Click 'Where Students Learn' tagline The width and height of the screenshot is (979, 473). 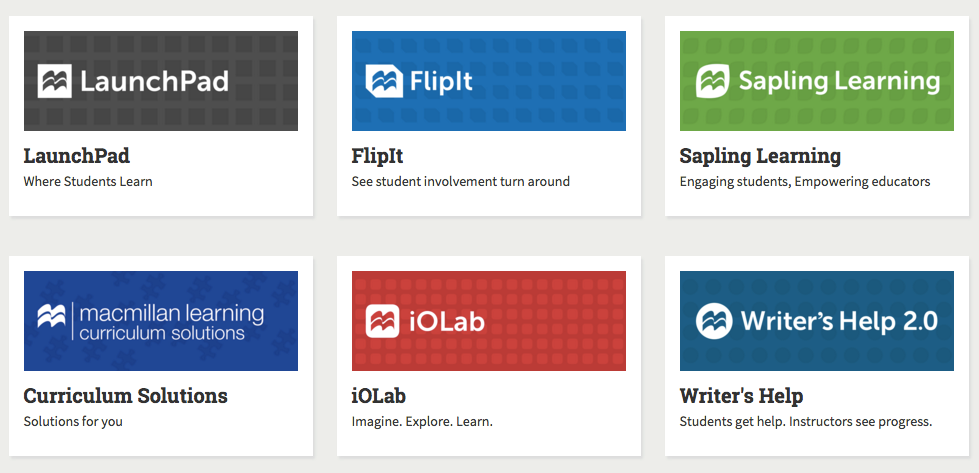(88, 182)
